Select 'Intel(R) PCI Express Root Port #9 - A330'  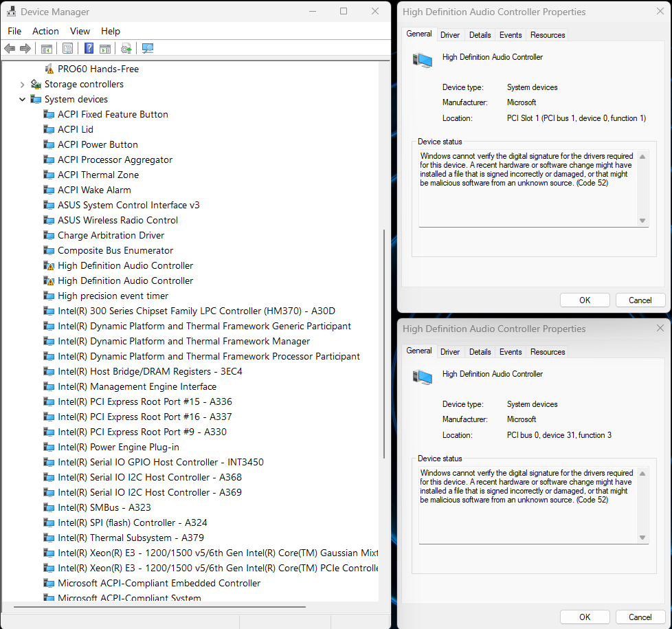click(x=142, y=432)
